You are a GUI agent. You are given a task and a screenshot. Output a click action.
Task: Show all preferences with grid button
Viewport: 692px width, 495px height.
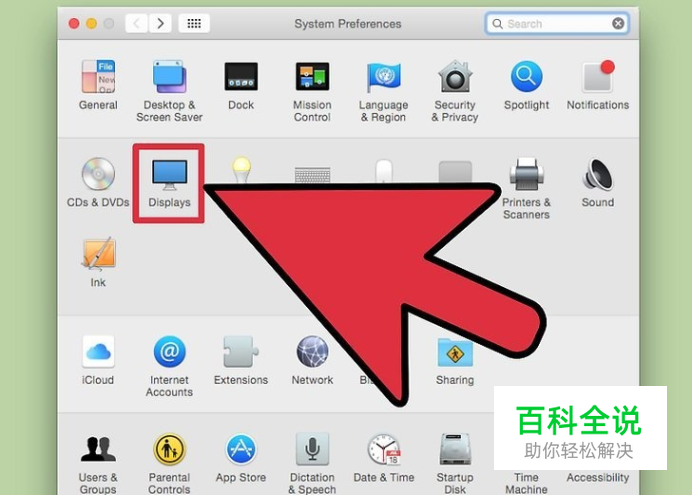point(194,23)
